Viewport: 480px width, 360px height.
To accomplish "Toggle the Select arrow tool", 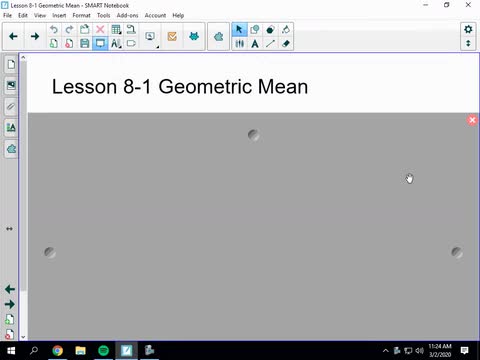I will [x=239, y=29].
